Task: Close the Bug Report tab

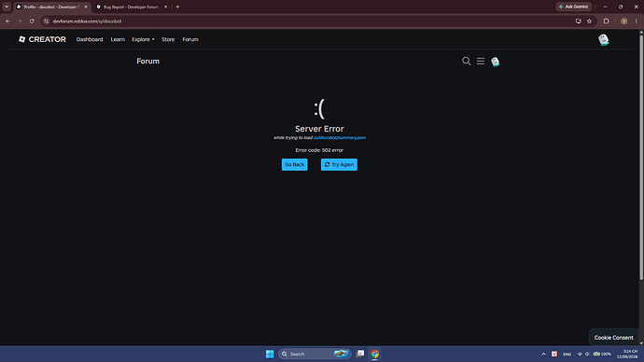Action: (x=165, y=7)
